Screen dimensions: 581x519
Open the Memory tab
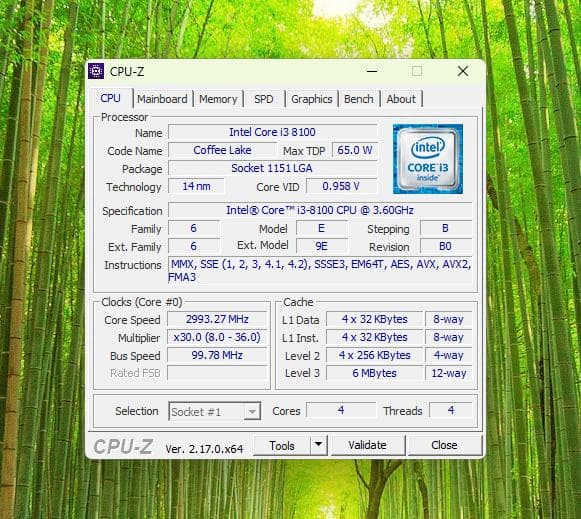(x=218, y=99)
